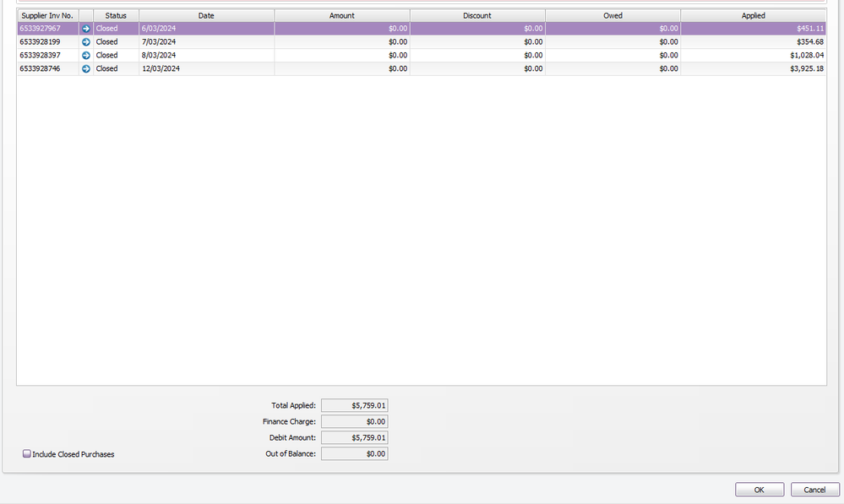Sort by the Status column header
844x504 pixels.
tap(116, 15)
